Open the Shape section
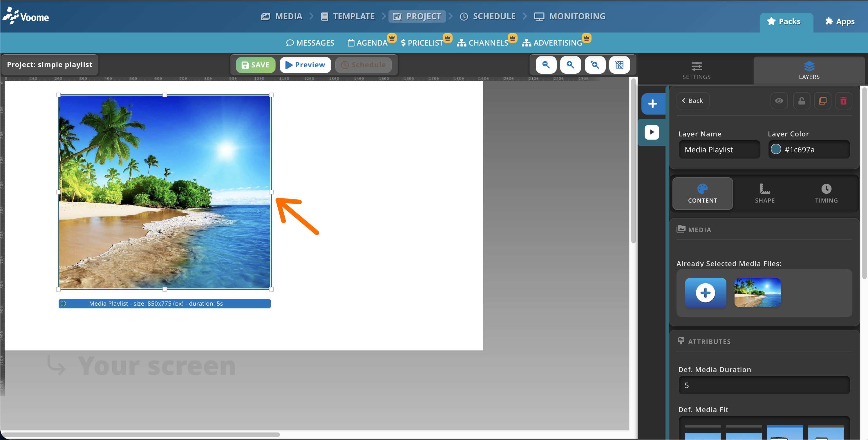The height and width of the screenshot is (440, 868). pyautogui.click(x=764, y=194)
